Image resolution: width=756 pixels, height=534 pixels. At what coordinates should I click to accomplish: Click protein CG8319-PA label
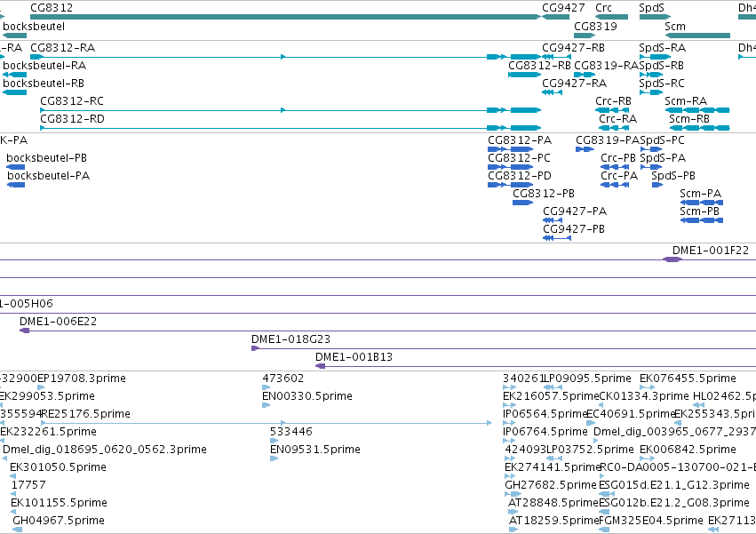[608, 140]
